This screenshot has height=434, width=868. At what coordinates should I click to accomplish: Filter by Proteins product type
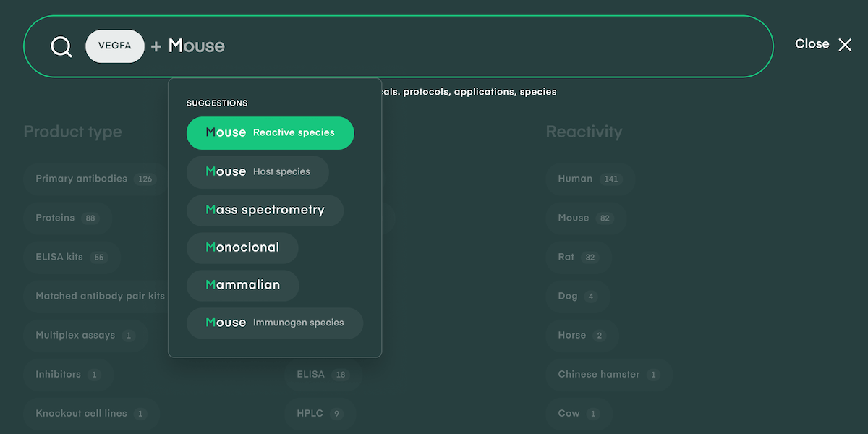coord(67,218)
